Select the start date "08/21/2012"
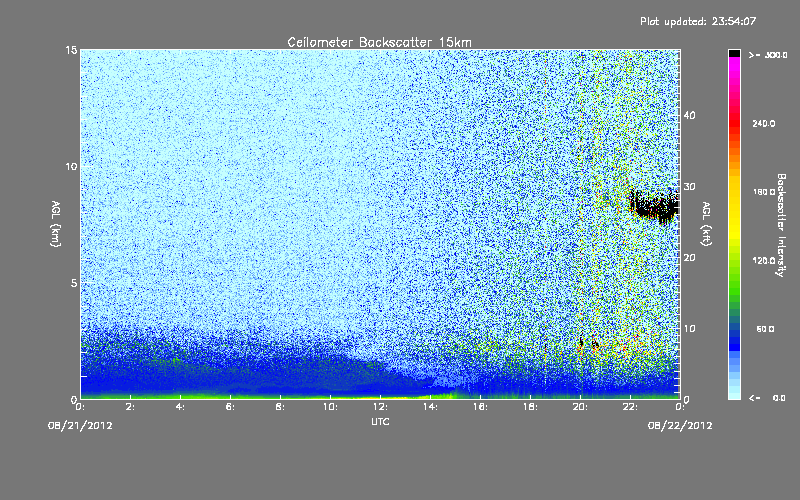The image size is (800, 500). [x=80, y=425]
